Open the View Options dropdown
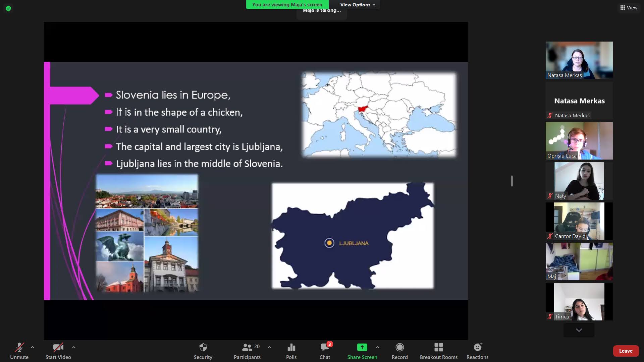644x362 pixels. pyautogui.click(x=358, y=5)
